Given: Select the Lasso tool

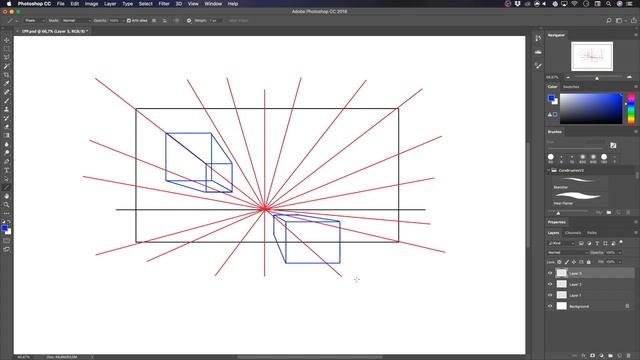Looking at the screenshot, I should (7, 57).
